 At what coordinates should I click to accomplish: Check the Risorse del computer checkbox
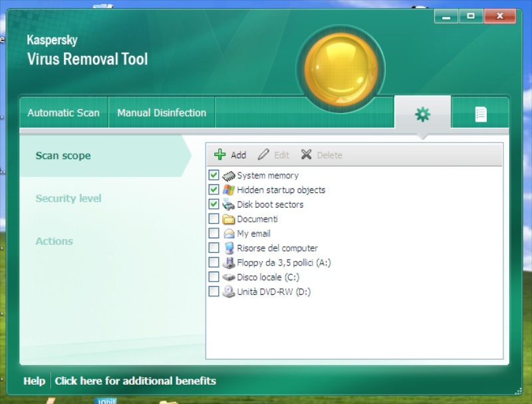pyautogui.click(x=213, y=248)
